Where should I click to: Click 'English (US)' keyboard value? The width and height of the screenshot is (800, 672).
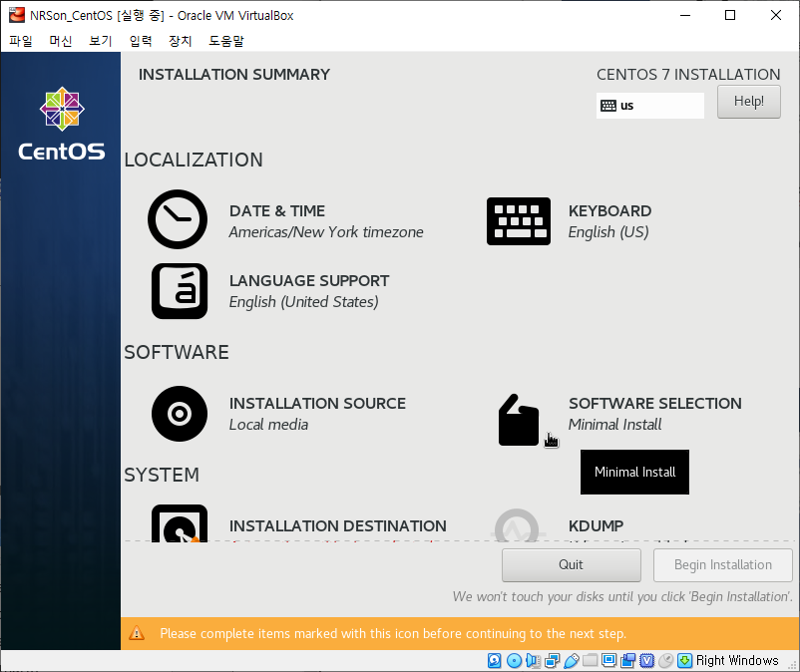click(608, 232)
